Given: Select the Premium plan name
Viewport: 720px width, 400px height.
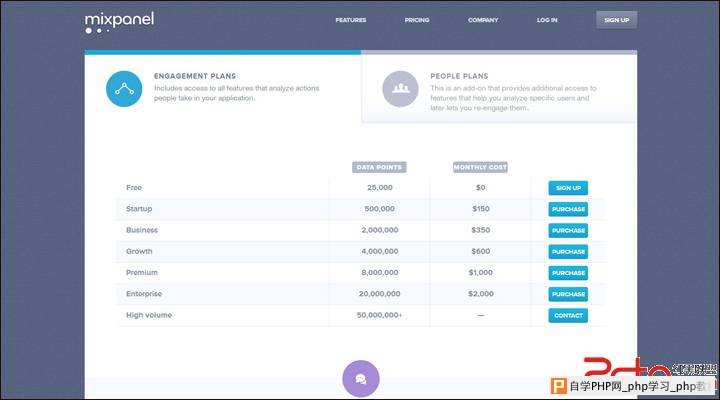Looking at the screenshot, I should coord(141,272).
